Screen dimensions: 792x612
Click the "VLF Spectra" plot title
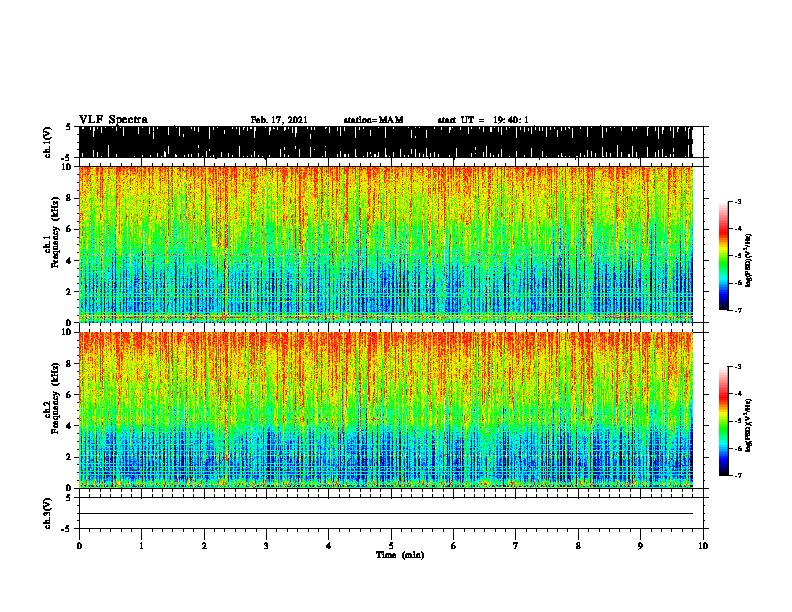point(113,120)
